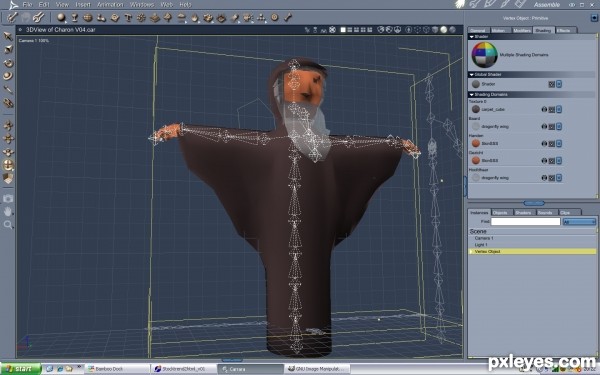
Task: Choose the arrow selection tool
Action: [8, 36]
